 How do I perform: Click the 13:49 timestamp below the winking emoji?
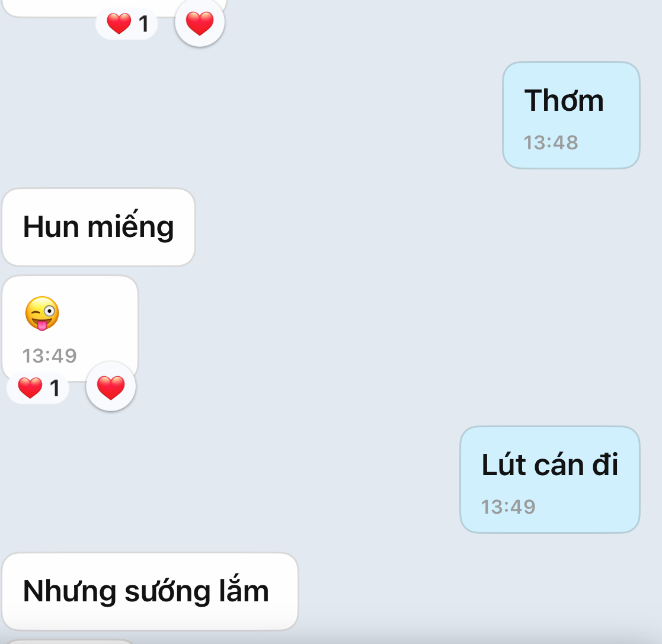tap(49, 355)
